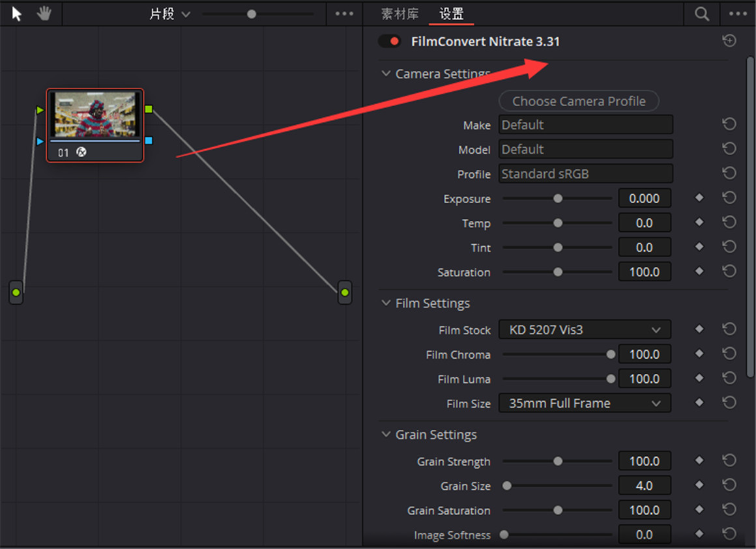Switch to the 设置 tab
756x549 pixels.
pos(451,14)
